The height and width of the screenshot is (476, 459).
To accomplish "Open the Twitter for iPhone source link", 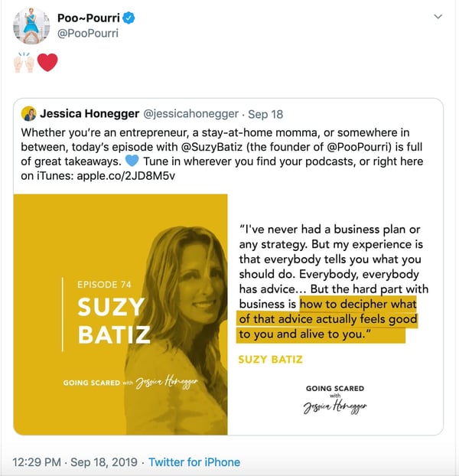I will pos(194,462).
